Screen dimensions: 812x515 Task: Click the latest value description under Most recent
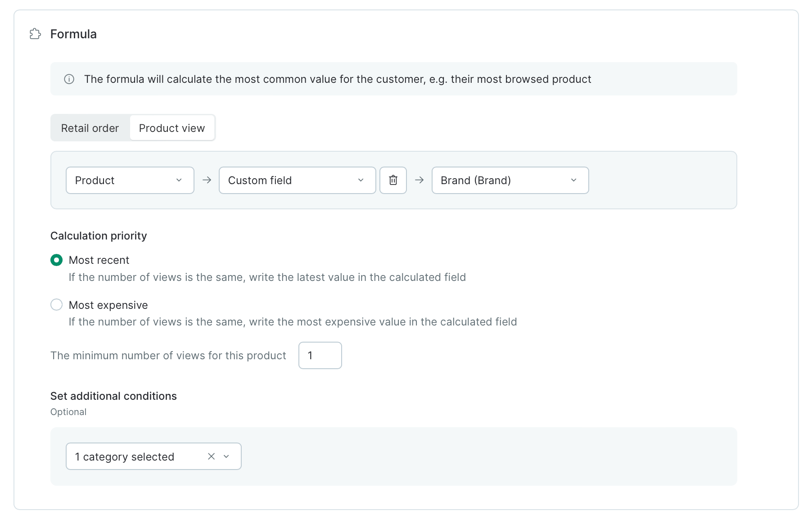click(x=267, y=277)
